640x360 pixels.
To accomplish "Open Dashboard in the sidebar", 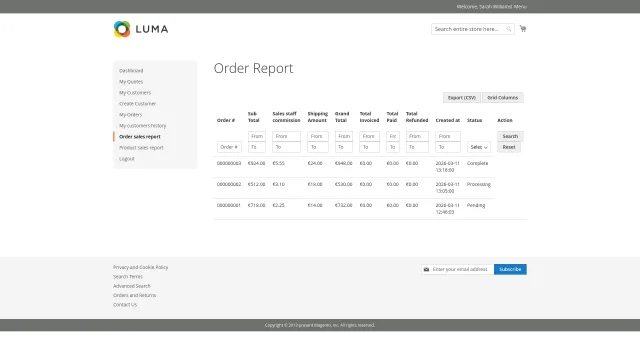I will click(x=131, y=71).
